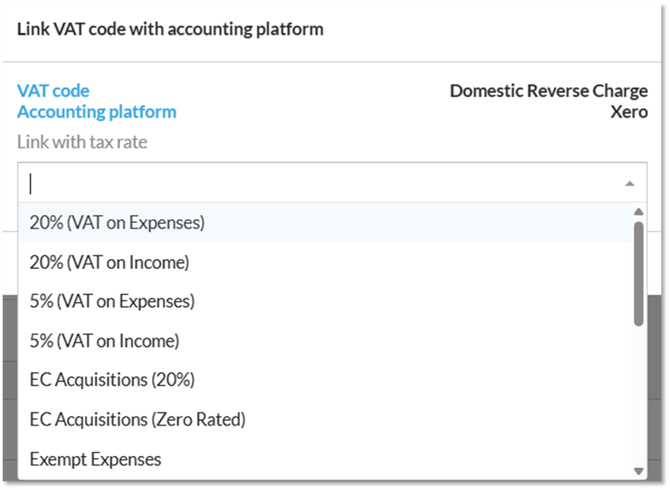Click the Link VAT code dialog title
This screenshot has height=490, width=670.
[x=170, y=29]
